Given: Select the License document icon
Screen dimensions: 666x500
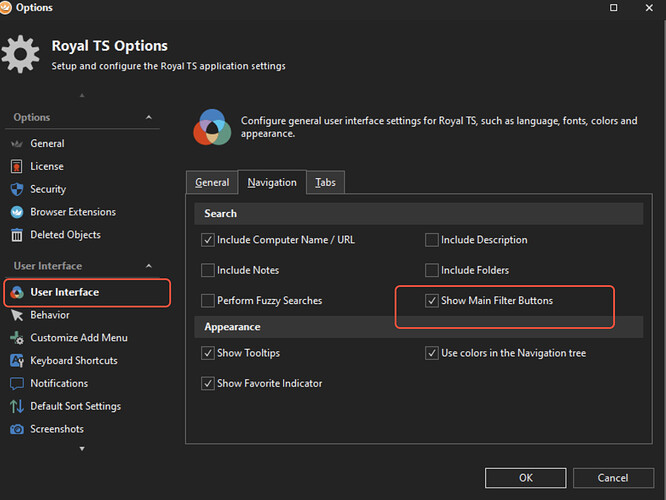Looking at the screenshot, I should 17,167.
